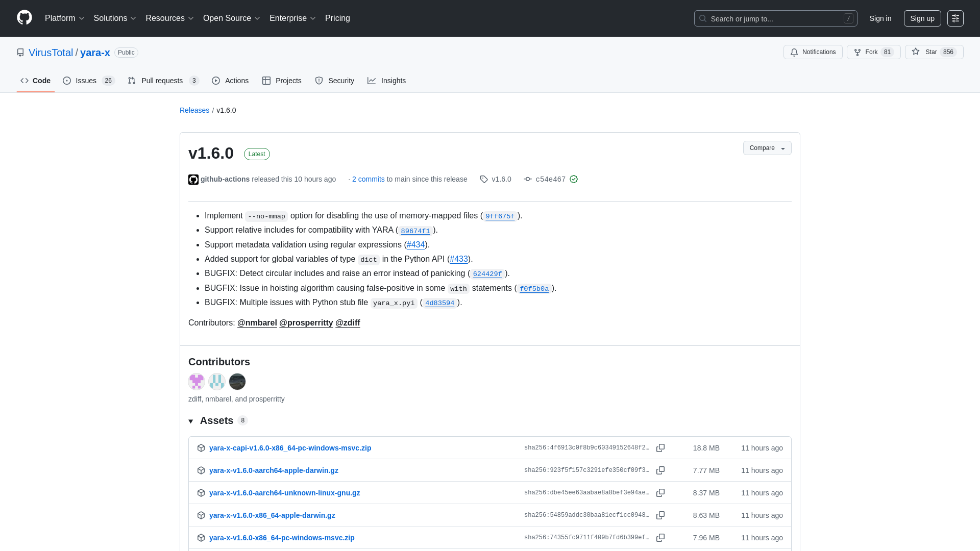Image resolution: width=980 pixels, height=551 pixels.
Task: Open prosperritty's dark contributor avatar
Action: coord(237,382)
